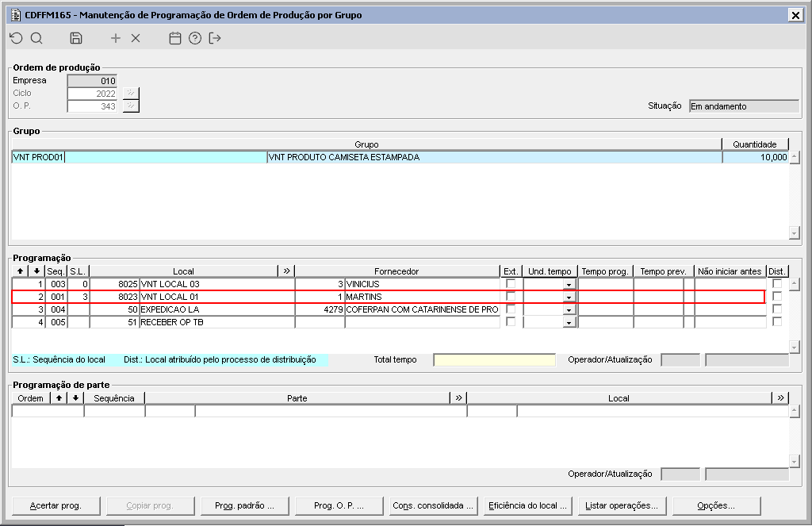
Task: Click the Total tempo field
Action: coord(495,359)
